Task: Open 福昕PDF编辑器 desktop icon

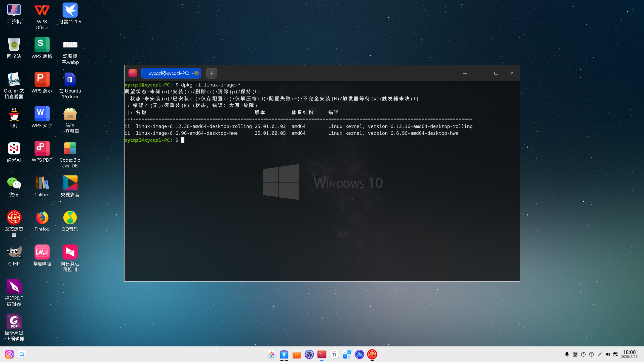Action: (14, 293)
